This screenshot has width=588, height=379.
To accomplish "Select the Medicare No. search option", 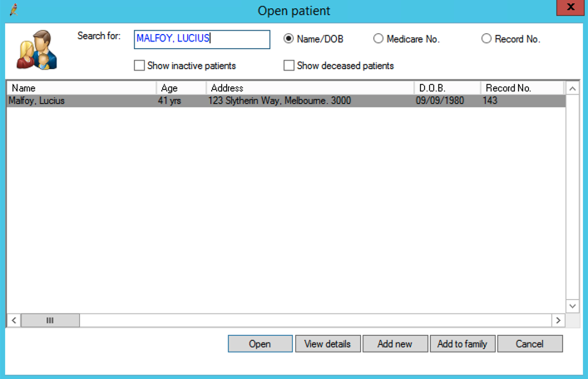I will point(378,38).
